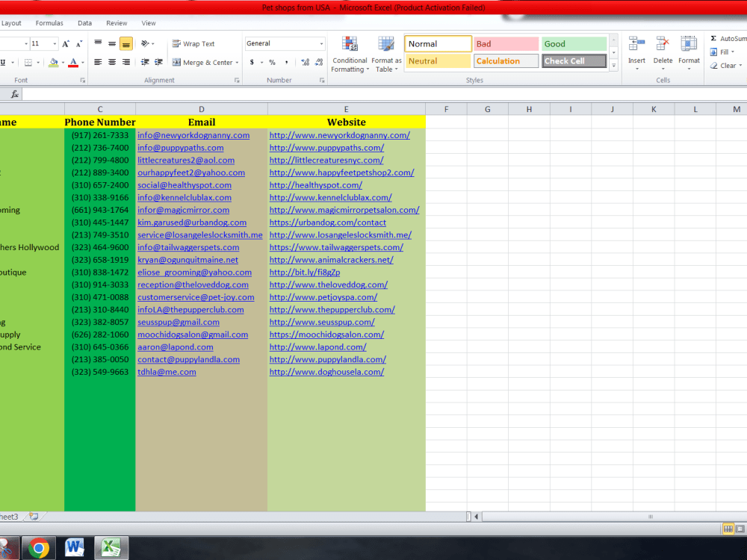747x560 pixels.
Task: Open the Page Layout tab
Action: click(10, 23)
